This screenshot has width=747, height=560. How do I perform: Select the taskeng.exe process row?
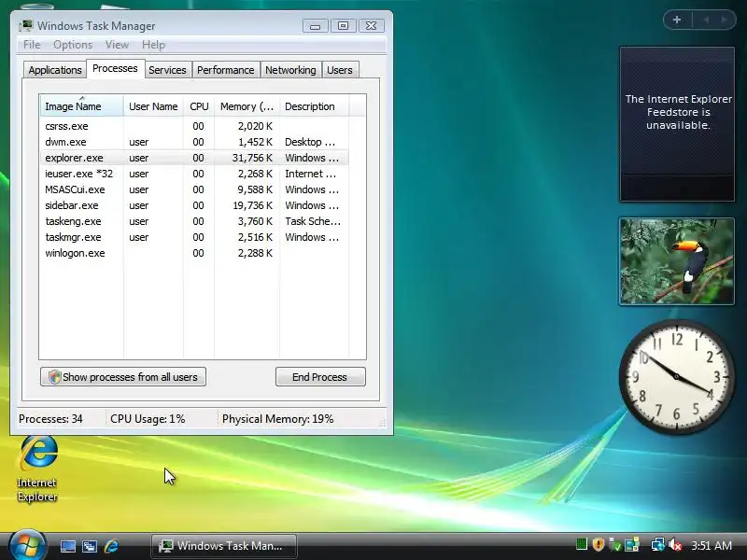point(194,221)
